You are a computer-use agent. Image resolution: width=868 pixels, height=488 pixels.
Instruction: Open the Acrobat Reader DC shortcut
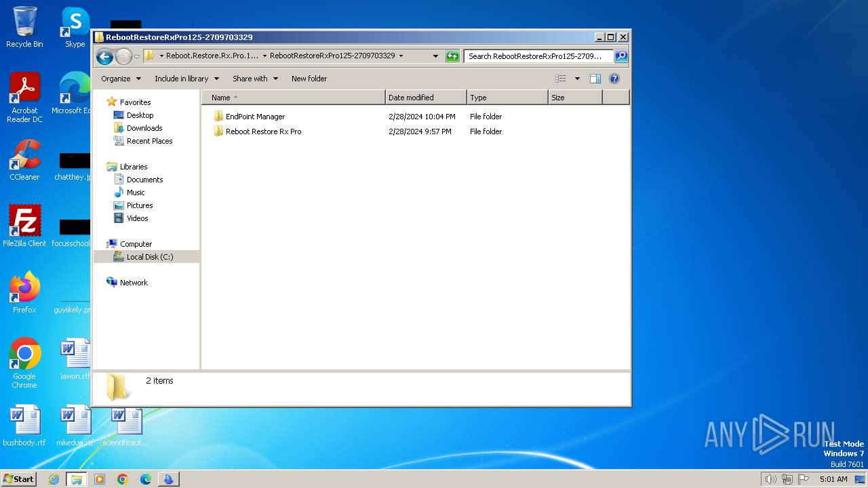pos(24,98)
